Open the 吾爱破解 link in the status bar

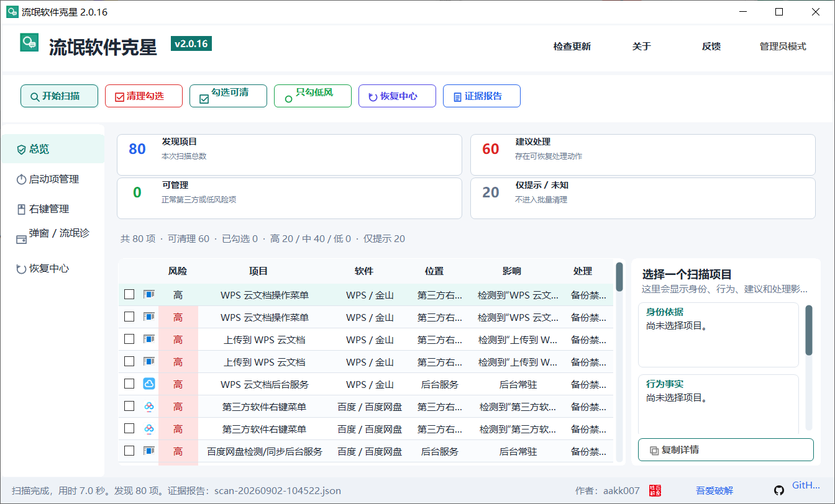(714, 490)
